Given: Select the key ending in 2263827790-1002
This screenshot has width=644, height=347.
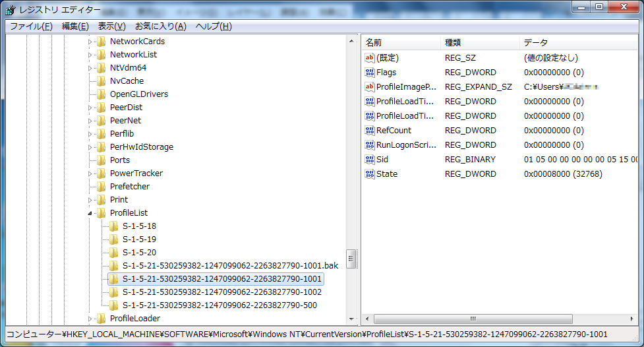Looking at the screenshot, I should point(221,292).
